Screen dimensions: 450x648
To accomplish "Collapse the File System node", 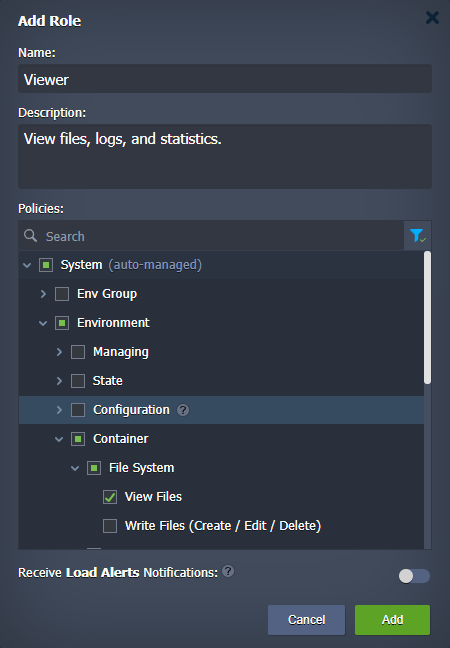I will tap(75, 468).
